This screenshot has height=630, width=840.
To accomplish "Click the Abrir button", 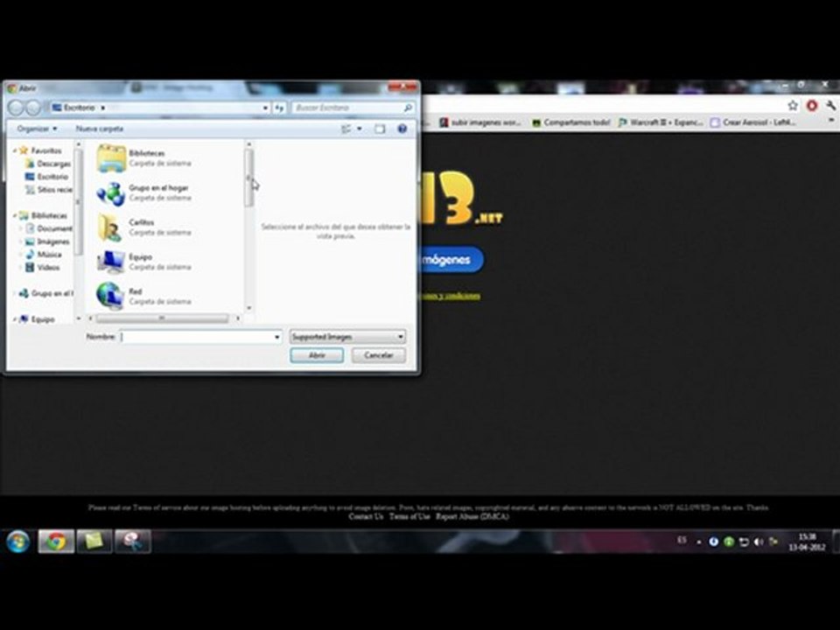I will click(317, 355).
